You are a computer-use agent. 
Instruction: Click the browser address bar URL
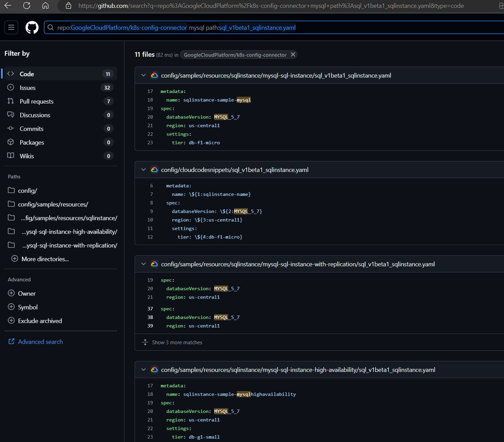[x=271, y=6]
